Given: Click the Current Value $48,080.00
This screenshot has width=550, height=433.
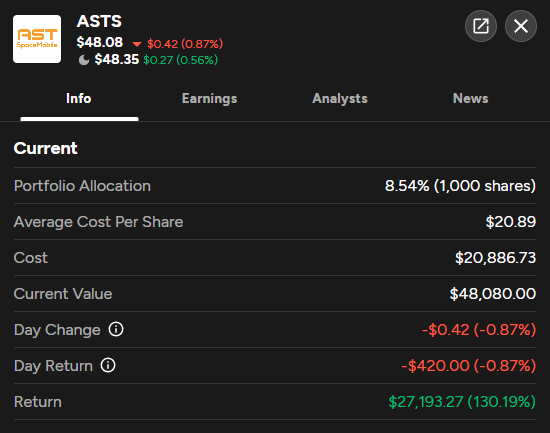Looking at the screenshot, I should pyautogui.click(x=492, y=294).
